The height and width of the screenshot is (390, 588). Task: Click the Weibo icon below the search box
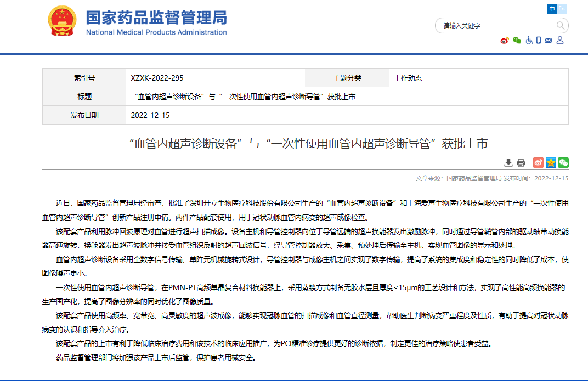point(505,40)
